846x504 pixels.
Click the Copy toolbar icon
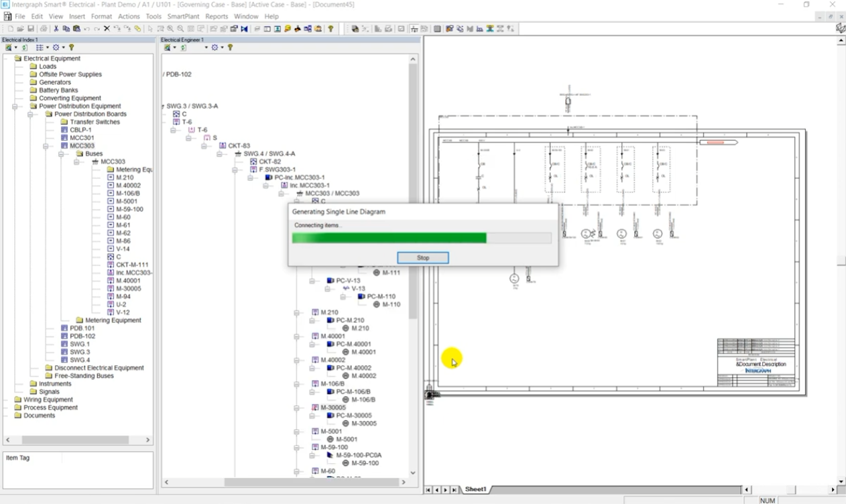pyautogui.click(x=66, y=29)
